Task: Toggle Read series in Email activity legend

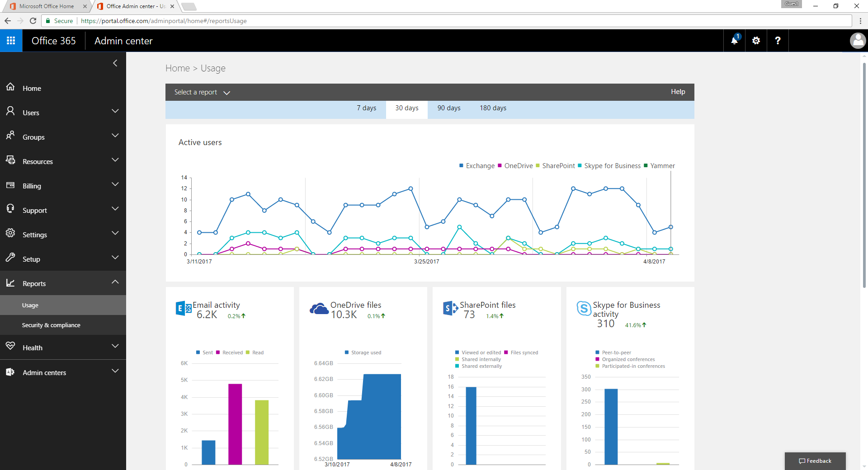Action: click(x=255, y=352)
